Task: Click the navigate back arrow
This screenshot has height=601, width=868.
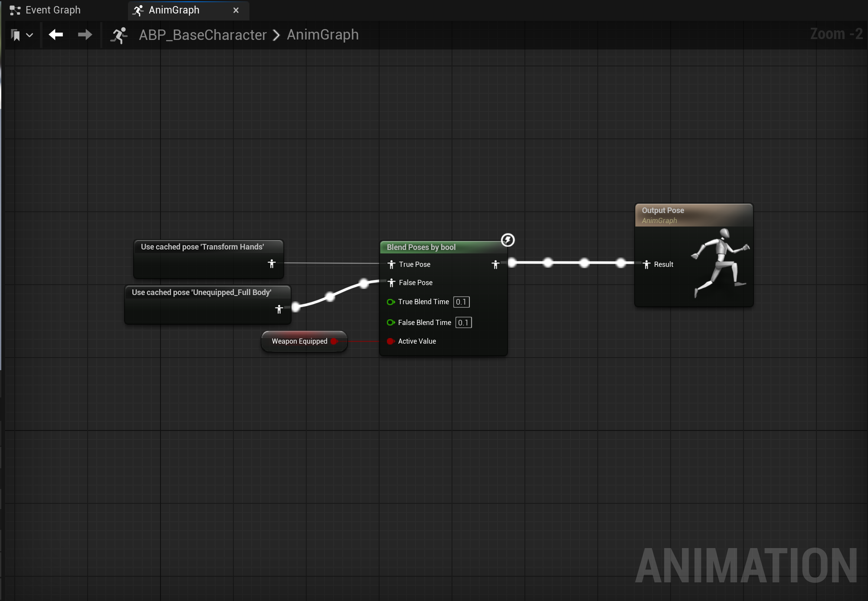Action: coord(56,35)
